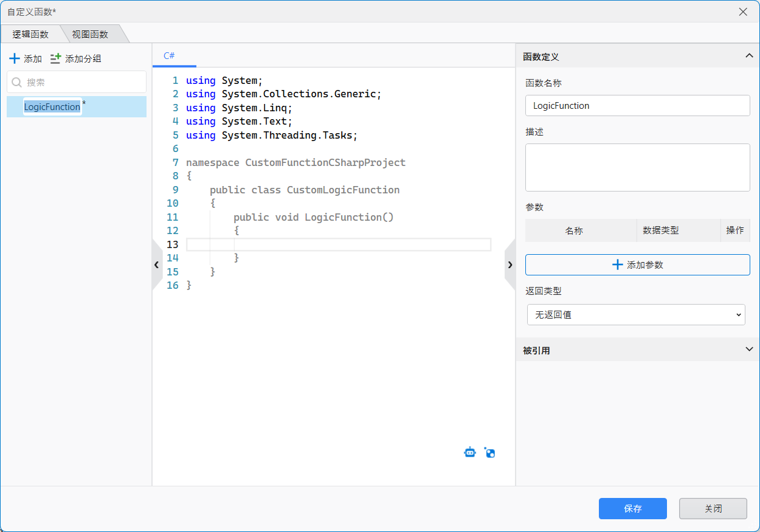
Task: Click the 添加参数 button
Action: click(637, 264)
